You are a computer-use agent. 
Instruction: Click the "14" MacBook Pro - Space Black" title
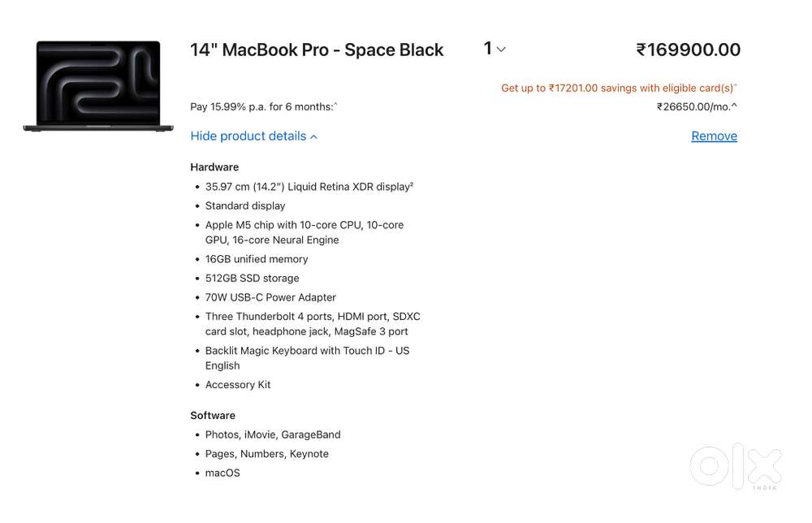317,50
